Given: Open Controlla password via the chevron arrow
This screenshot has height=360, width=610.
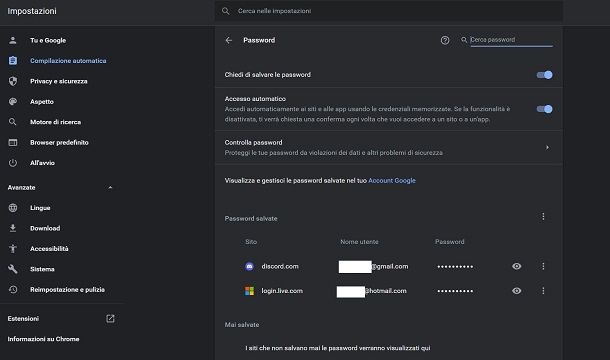Looking at the screenshot, I should pyautogui.click(x=547, y=148).
